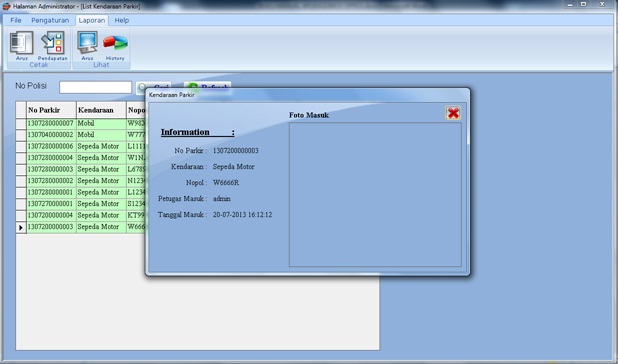Click the Foto Masuk image panel
The height and width of the screenshot is (364, 618).
point(375,194)
